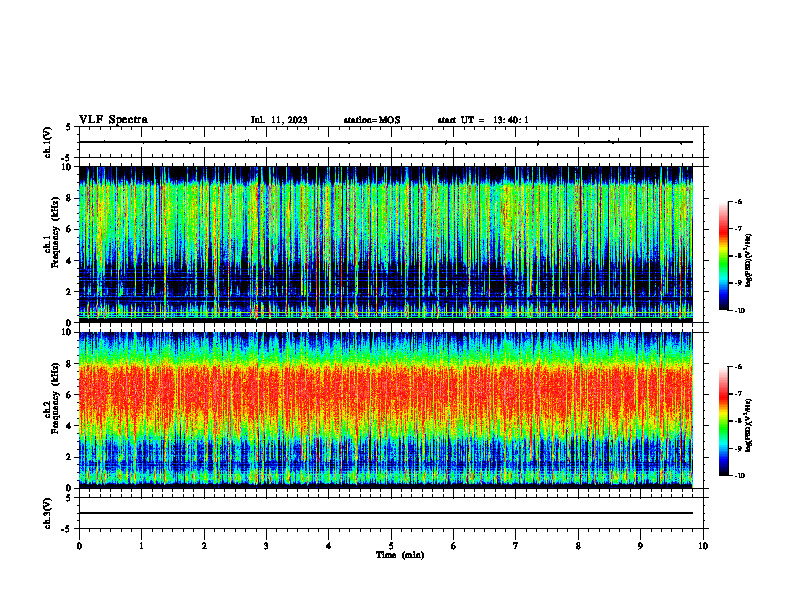Click the ch.1(V) axis '5' tick label

pyautogui.click(x=68, y=127)
